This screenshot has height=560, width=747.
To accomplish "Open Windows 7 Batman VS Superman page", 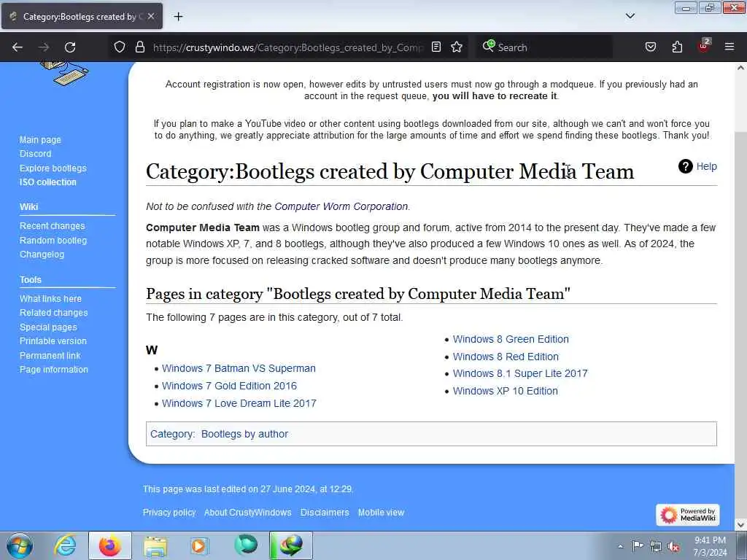I will pyautogui.click(x=239, y=368).
